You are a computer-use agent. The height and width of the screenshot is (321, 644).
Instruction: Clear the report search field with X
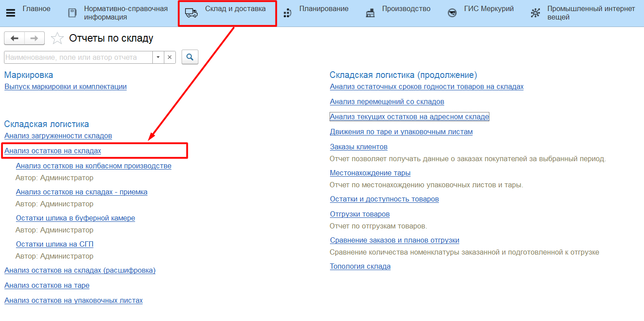[x=170, y=58]
